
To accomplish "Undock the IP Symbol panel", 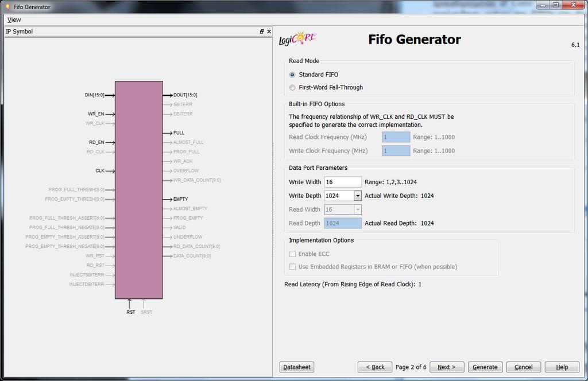I will [262, 32].
